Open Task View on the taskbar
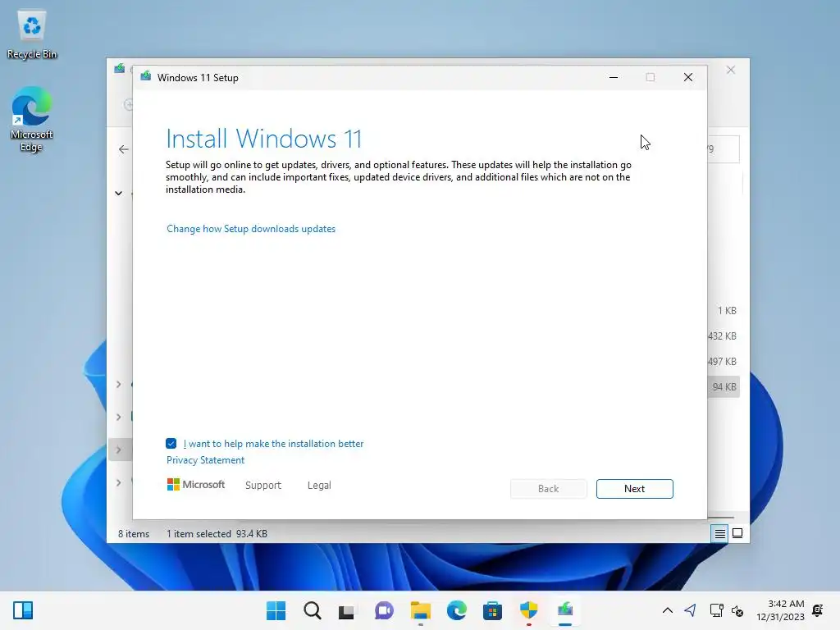Screen dimensions: 840x630 tap(347, 610)
